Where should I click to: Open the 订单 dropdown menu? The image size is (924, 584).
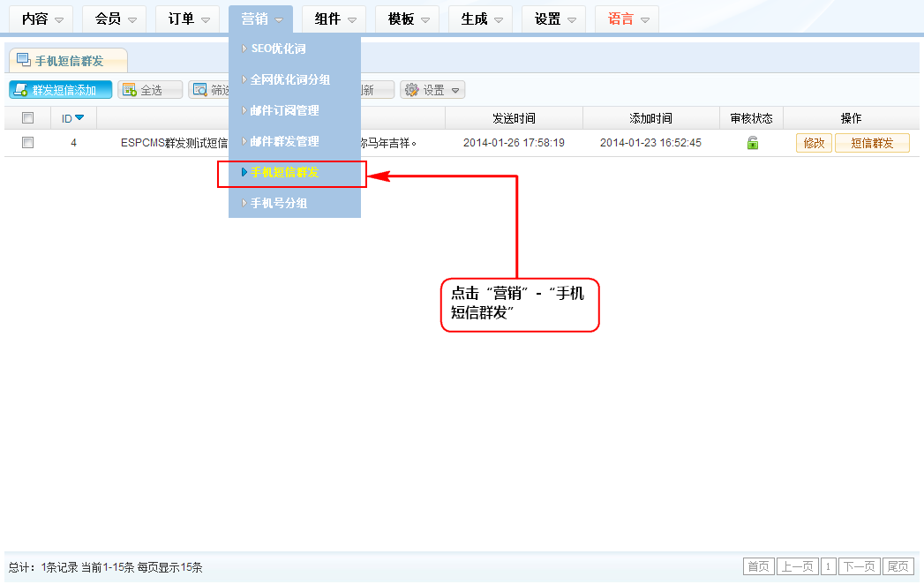[189, 19]
